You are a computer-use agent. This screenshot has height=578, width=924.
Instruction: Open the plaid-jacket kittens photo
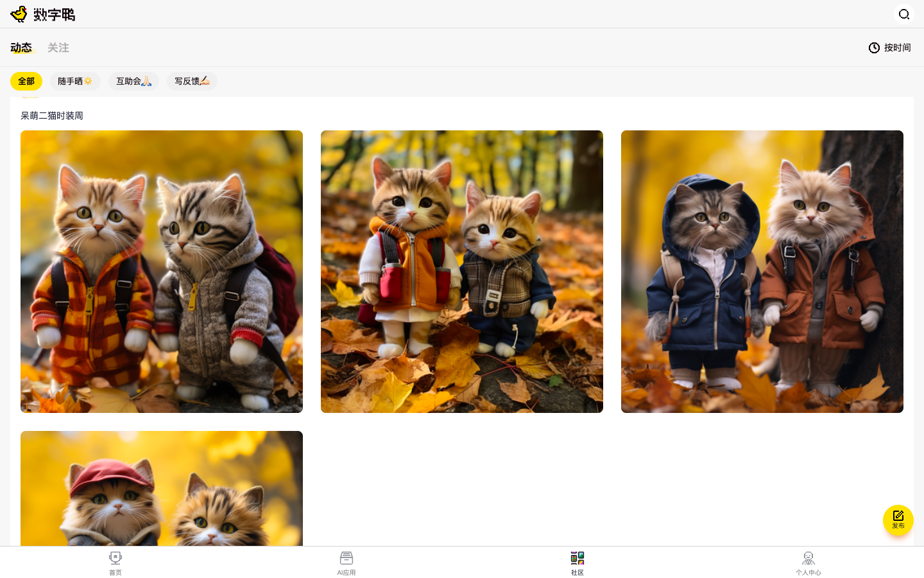[162, 272]
